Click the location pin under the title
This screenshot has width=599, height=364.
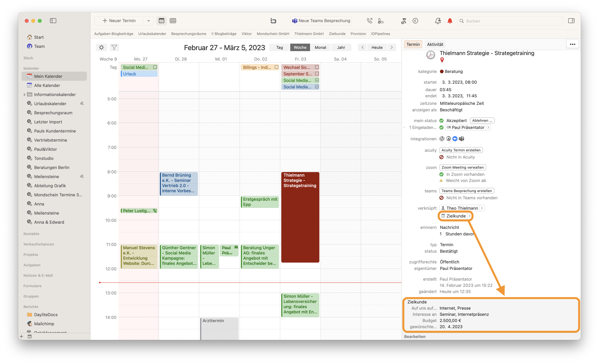coord(442,60)
